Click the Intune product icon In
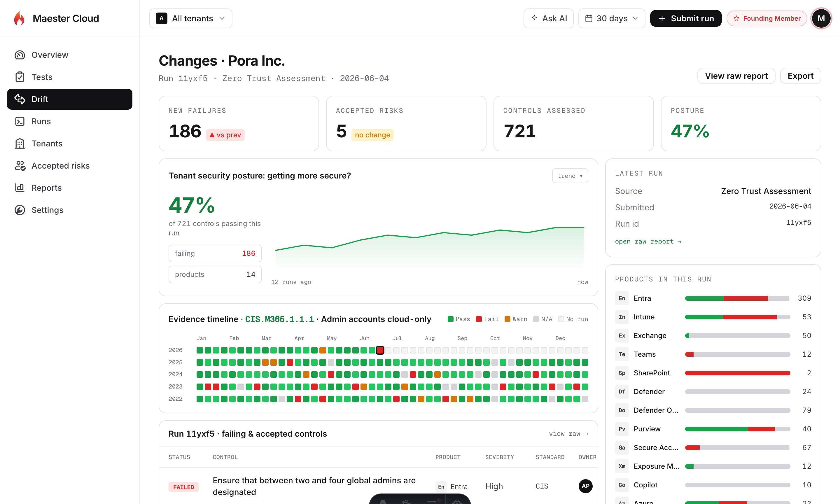 (622, 317)
